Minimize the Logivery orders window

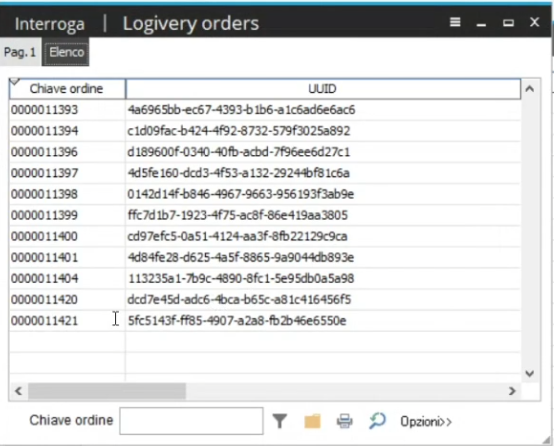tap(481, 24)
